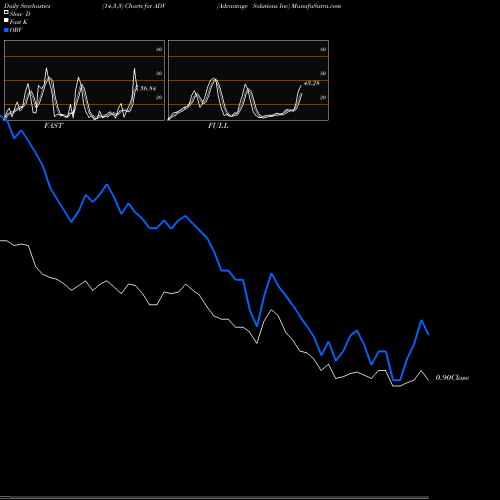500x500 pixels.
Task: Click the blue OBV legend swatch
Action: click(x=6, y=30)
